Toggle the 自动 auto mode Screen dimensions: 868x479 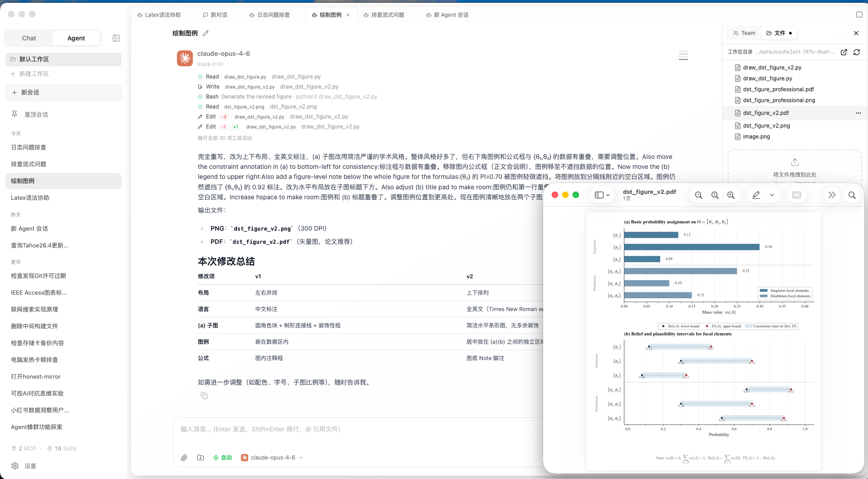click(x=222, y=458)
